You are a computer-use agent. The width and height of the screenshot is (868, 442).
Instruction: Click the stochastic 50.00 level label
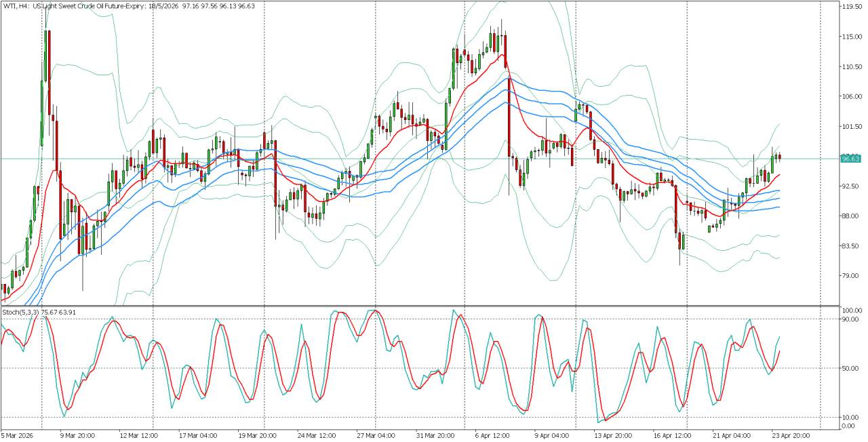(x=850, y=368)
